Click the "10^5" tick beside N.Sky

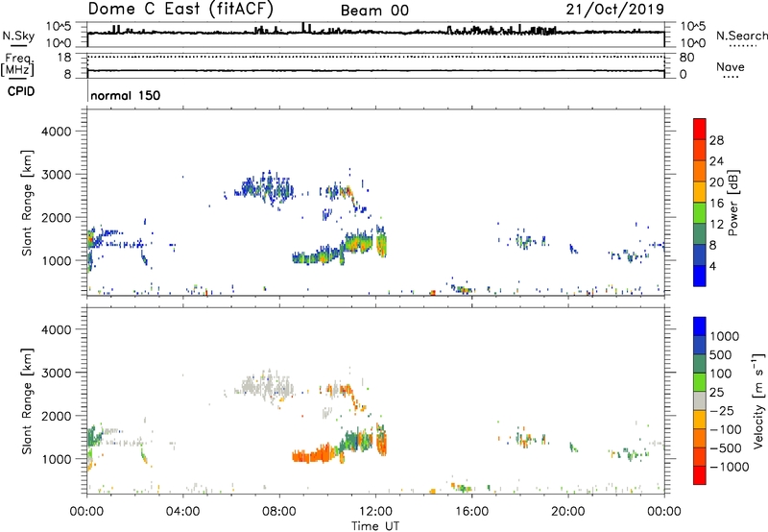pos(59,27)
